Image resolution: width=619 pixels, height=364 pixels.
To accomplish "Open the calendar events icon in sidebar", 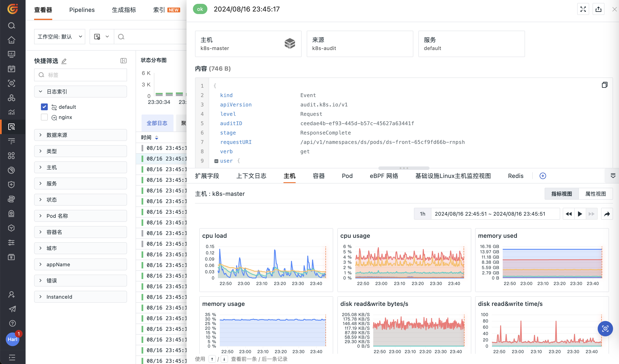I will coord(12,69).
